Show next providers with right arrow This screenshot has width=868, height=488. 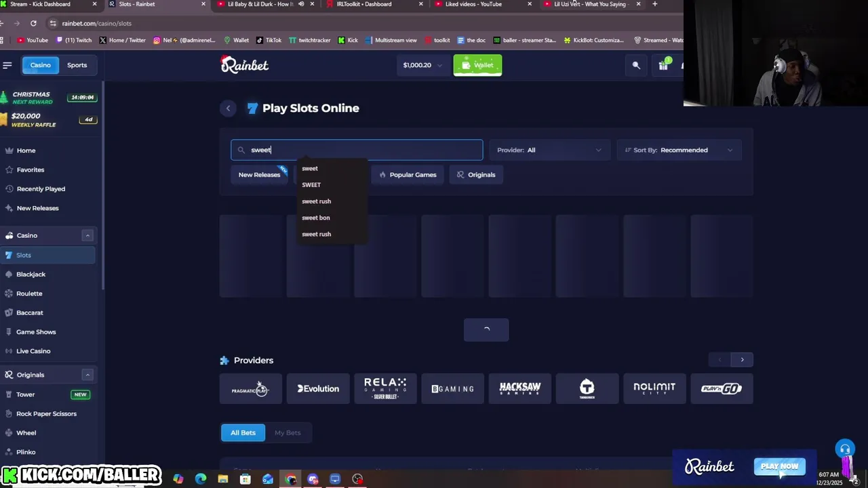coord(742,360)
